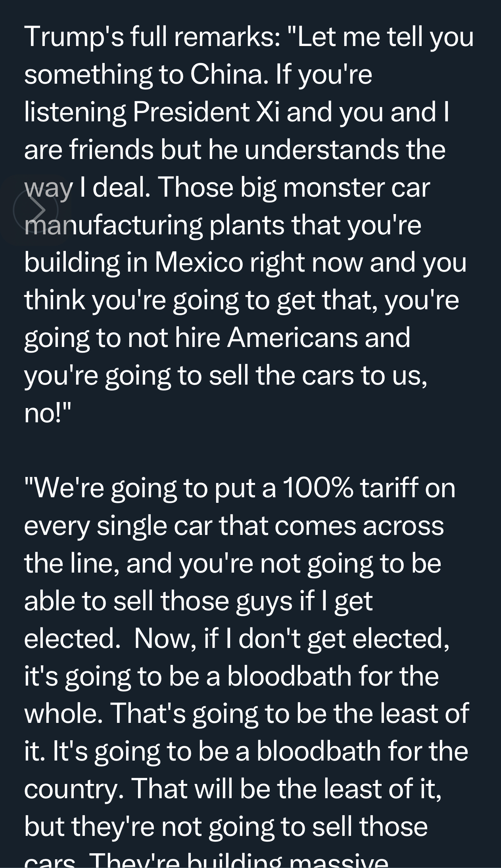Tap "That will be the least of it"
Viewport: 501px width, 868px height.
(286, 789)
